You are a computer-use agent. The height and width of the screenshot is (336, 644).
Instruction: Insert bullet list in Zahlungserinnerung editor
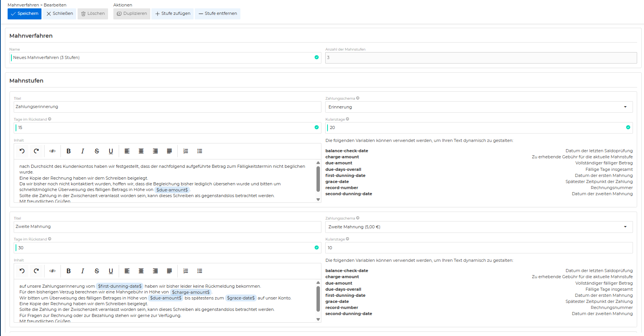[x=200, y=151]
